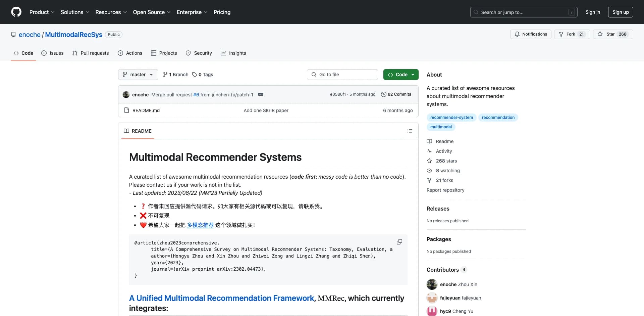The image size is (644, 316).
Task: Switch to the Issues tab
Action: (x=52, y=53)
